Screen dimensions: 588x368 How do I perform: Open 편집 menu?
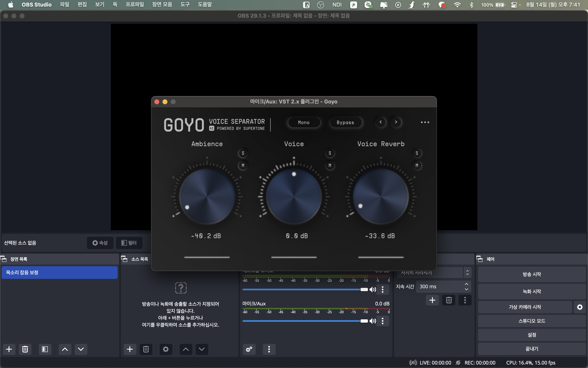82,5
